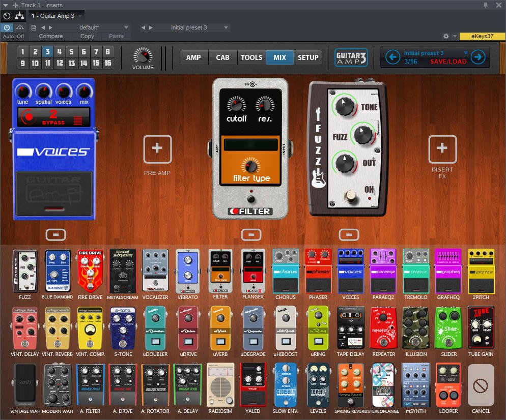
Task: Expand the Initial preset 3 dropdown
Action: click(x=226, y=27)
